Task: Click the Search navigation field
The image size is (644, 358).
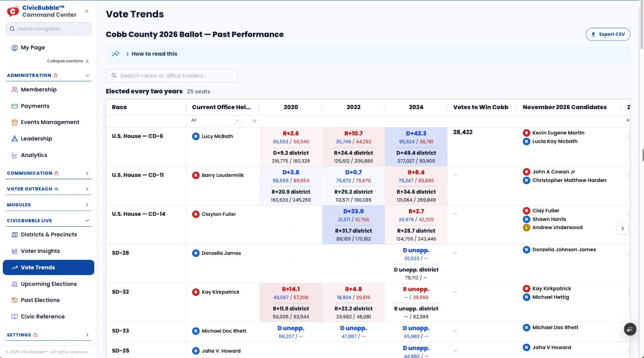Action: (48, 29)
